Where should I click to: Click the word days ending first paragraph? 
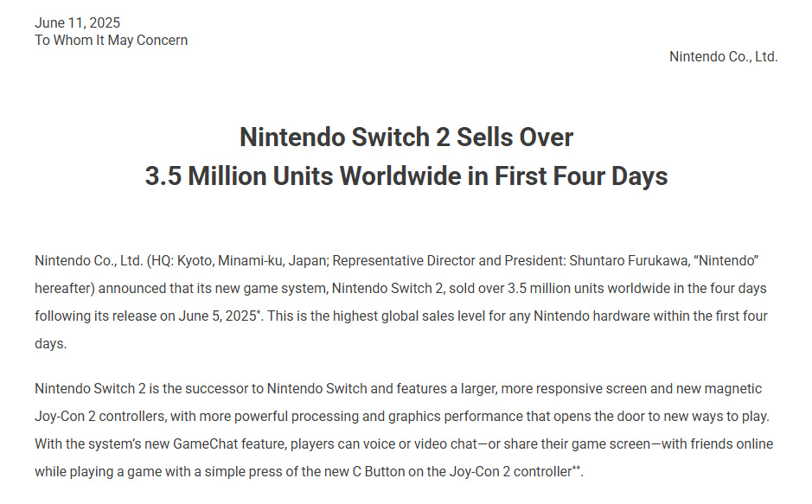click(49, 343)
